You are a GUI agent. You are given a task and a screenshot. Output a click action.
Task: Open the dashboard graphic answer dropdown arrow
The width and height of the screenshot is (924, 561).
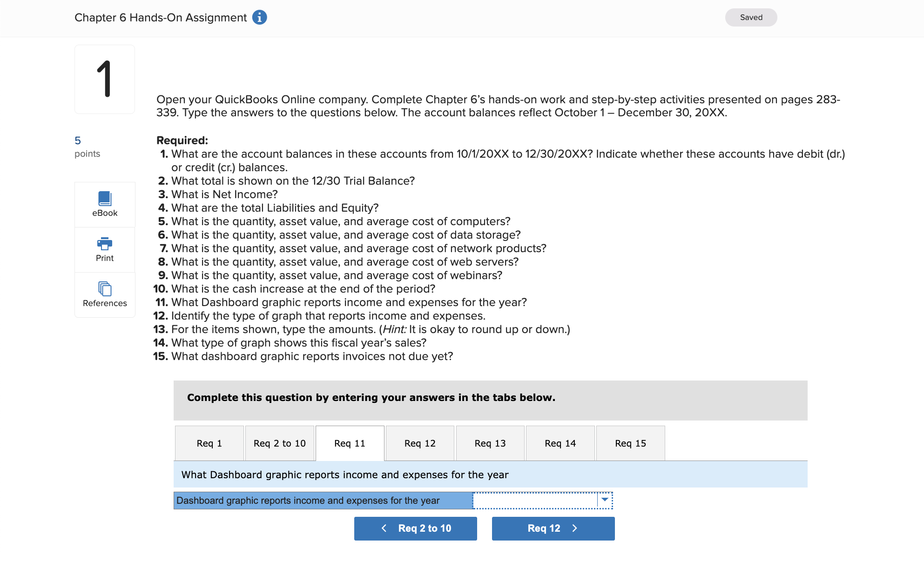coord(605,500)
